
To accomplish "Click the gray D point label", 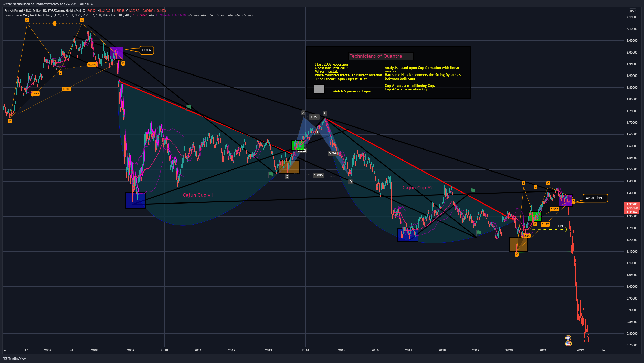I will point(351,182).
